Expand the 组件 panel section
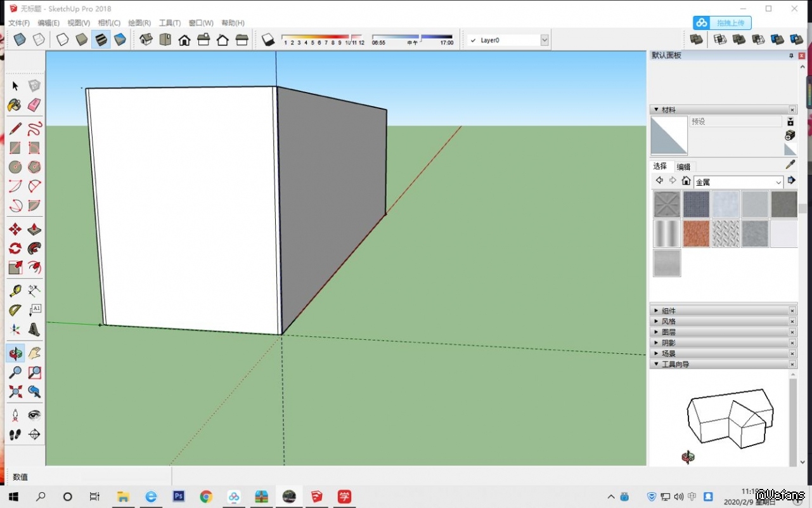 click(668, 311)
